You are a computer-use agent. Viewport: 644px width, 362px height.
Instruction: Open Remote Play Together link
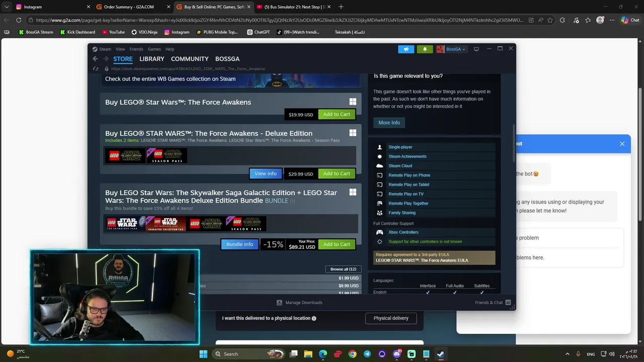[409, 203]
